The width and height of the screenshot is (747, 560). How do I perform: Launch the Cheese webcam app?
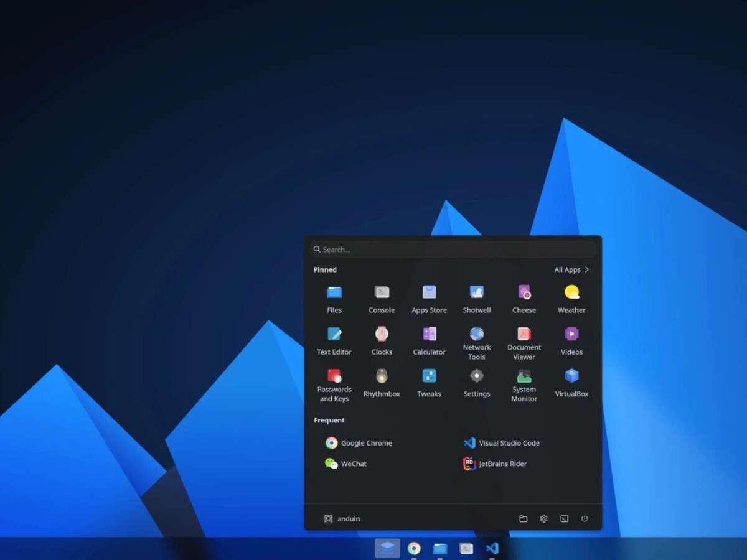[524, 299]
